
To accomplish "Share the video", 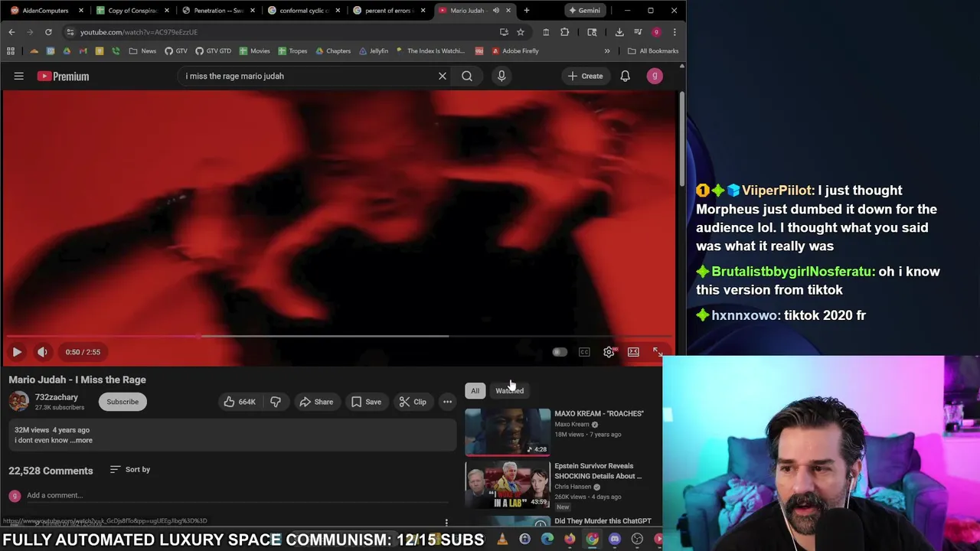I will coord(316,402).
